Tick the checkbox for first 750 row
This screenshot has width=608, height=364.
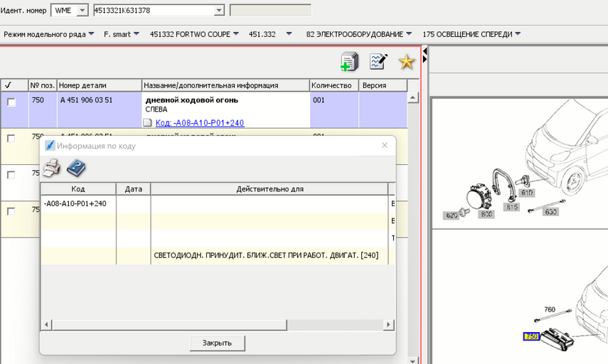coord(11,102)
